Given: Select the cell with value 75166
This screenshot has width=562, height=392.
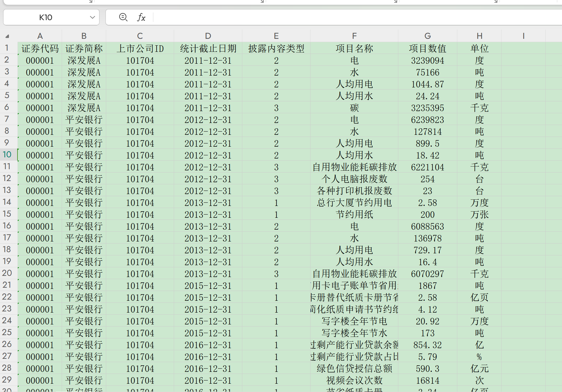Looking at the screenshot, I should point(428,72).
